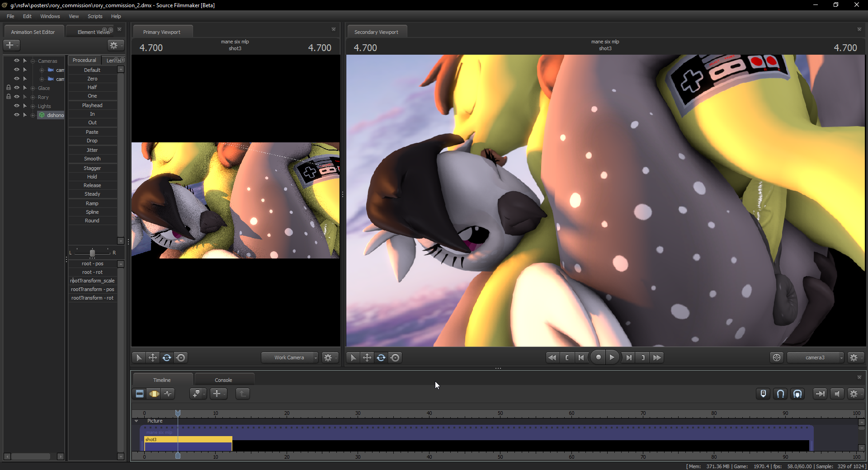Viewport: 868px width, 470px height.
Task: Click the plus button in Animation Set Editor
Action: pyautogui.click(x=11, y=45)
